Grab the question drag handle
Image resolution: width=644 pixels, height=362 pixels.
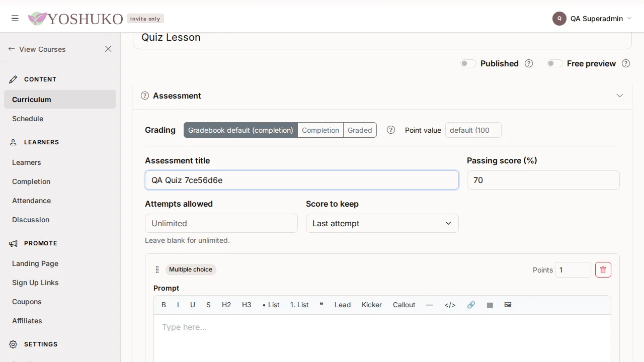pyautogui.click(x=157, y=269)
